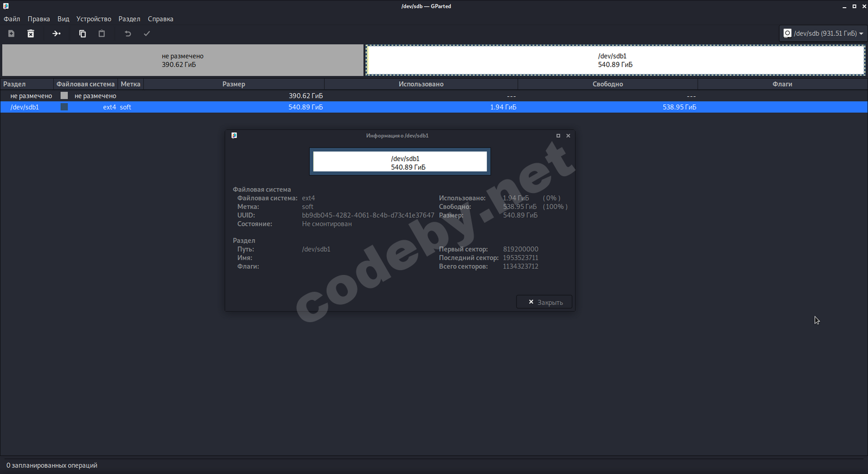Click the 538.95 ГиБ free cell in the table
Screen dimensions: 868x474
point(679,107)
